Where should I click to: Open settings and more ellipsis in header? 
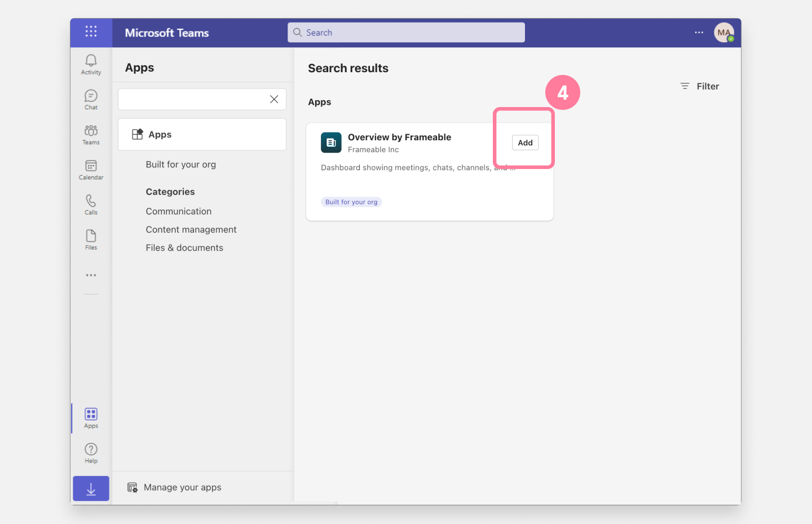(699, 33)
